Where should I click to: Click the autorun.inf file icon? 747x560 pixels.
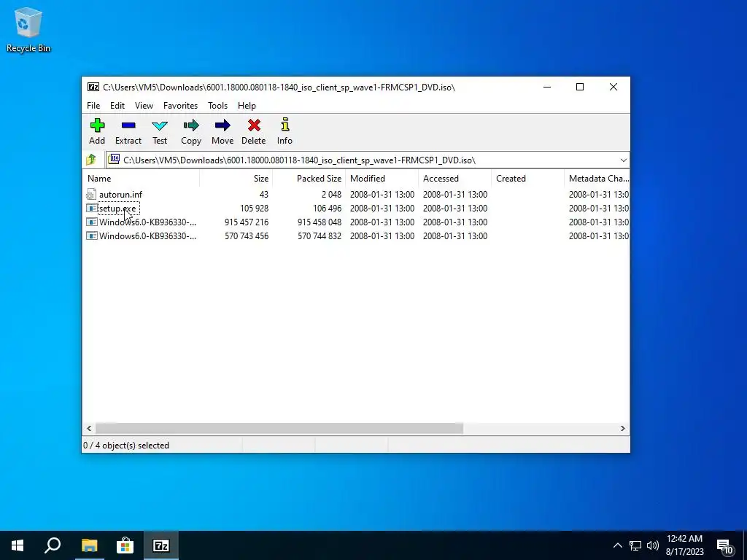click(91, 194)
